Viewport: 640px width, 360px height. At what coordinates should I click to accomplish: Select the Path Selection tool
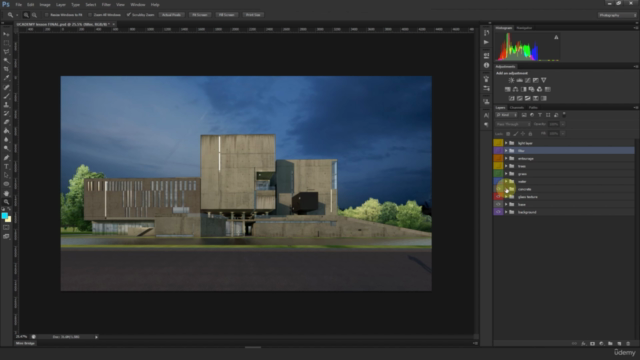pyautogui.click(x=6, y=175)
